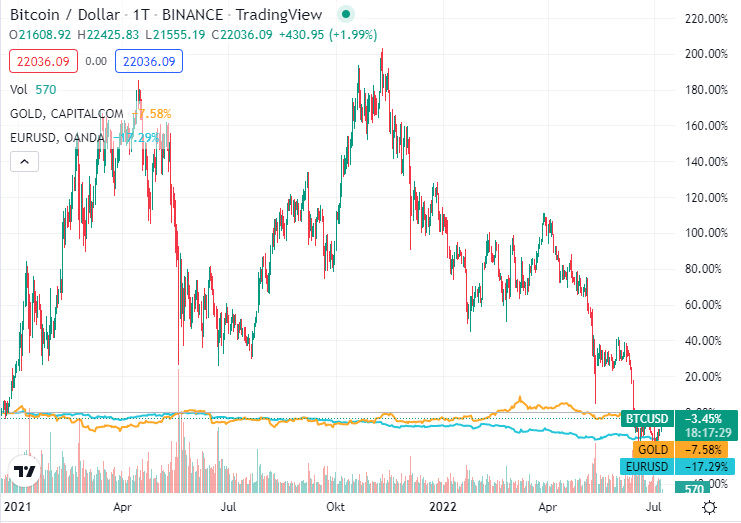Click the Vol 570 indicator legend
Viewport: 741px width, 523px height.
(x=33, y=90)
